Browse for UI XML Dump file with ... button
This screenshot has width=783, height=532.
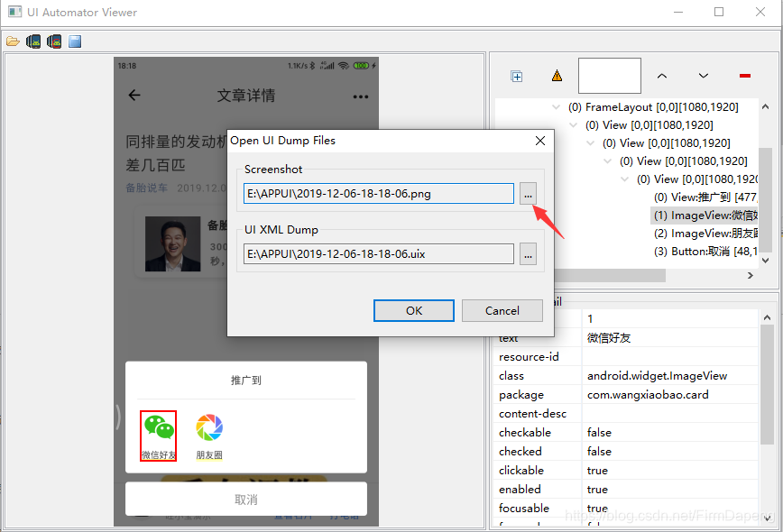[528, 254]
